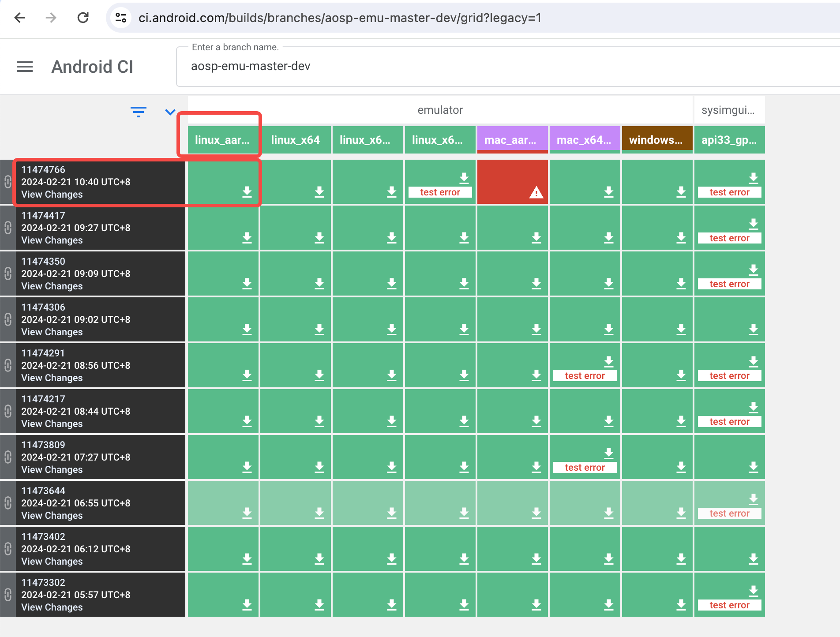Screen dimensions: 840x637
Task: Open View Changes for build 11474350
Action: (x=52, y=286)
